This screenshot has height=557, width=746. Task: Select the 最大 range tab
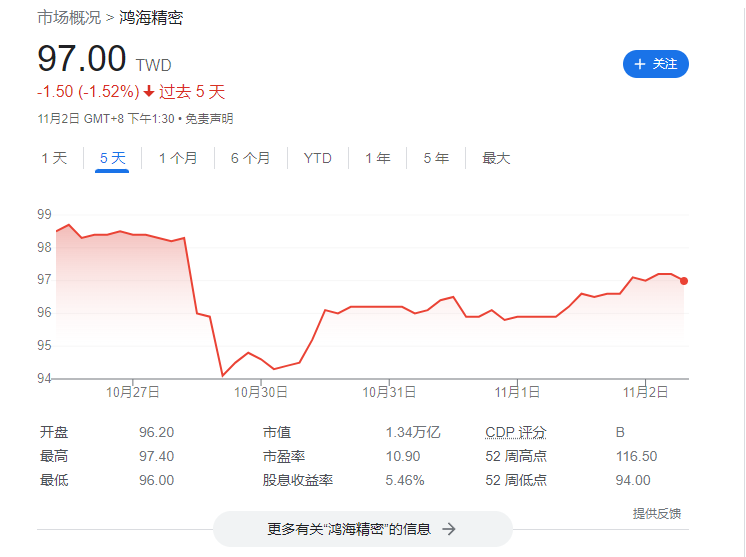click(x=496, y=158)
